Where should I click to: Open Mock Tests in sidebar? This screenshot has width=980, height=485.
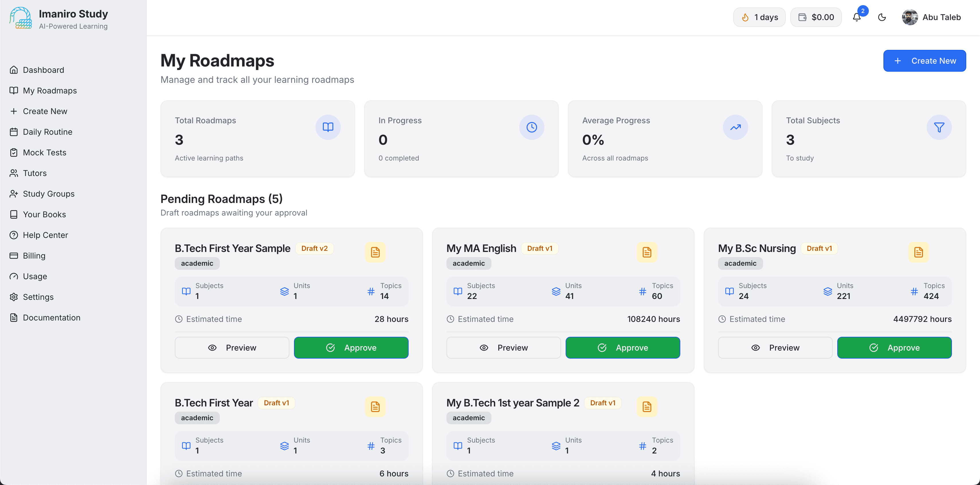[44, 152]
